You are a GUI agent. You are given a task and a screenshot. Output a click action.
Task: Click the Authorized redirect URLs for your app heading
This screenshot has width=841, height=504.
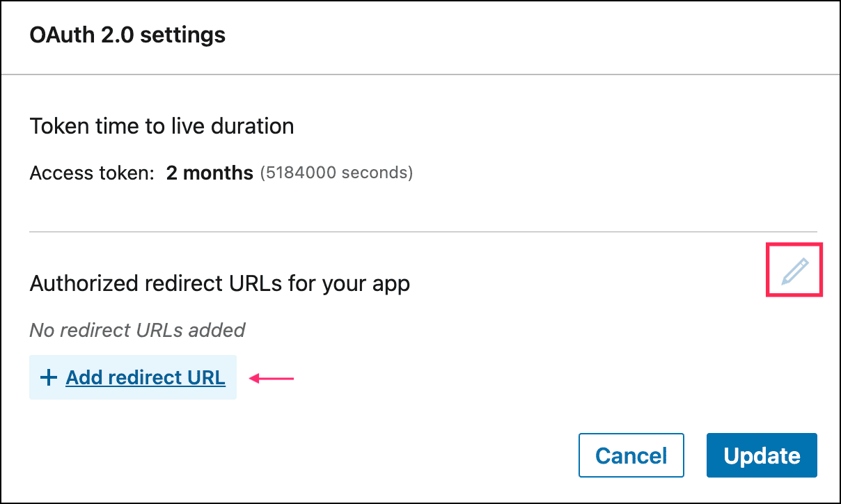(219, 284)
